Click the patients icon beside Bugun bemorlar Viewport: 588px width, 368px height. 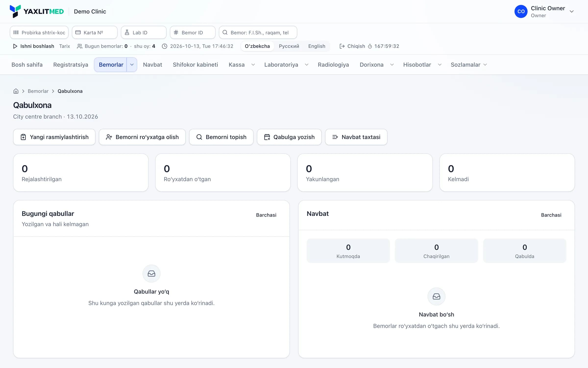point(80,46)
